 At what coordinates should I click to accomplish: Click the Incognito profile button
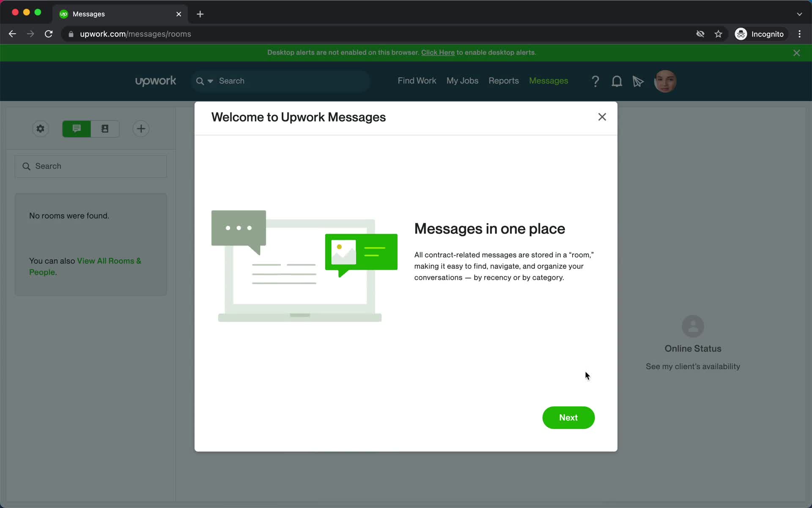coord(760,34)
